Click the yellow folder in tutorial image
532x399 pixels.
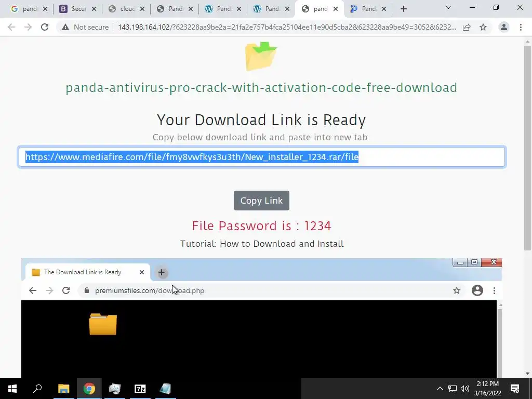[x=103, y=324]
